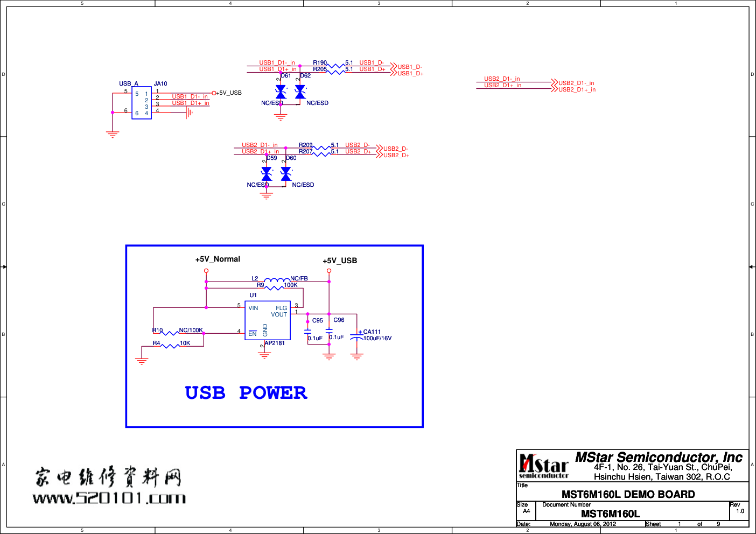Click the MStar semiconductor logo
Image resolution: width=756 pixels, height=534 pixels.
543,466
